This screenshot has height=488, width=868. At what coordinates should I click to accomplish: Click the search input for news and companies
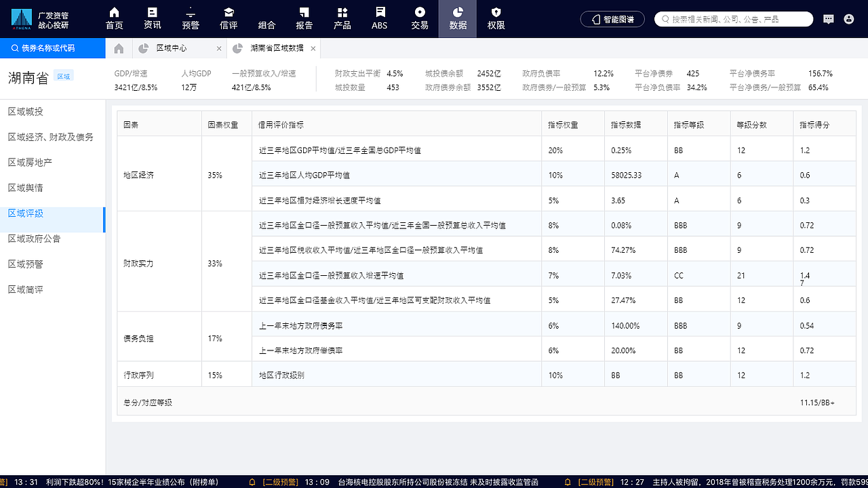click(x=732, y=19)
